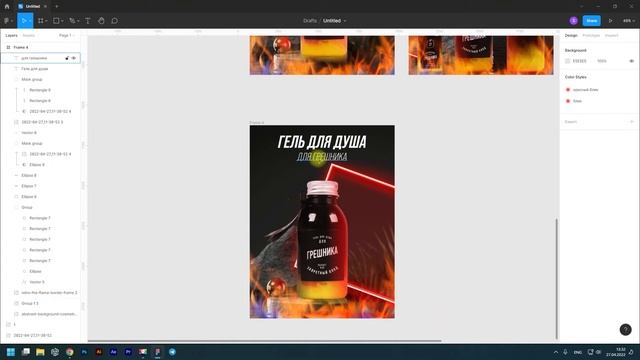Select the Frame tool
640x360 pixels.
41,20
